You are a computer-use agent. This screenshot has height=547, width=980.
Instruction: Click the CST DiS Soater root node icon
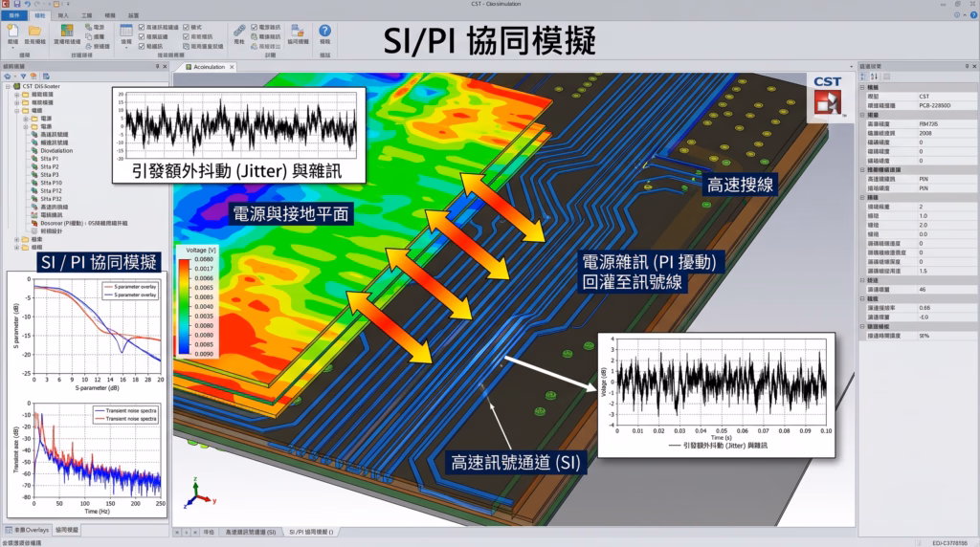point(17,86)
